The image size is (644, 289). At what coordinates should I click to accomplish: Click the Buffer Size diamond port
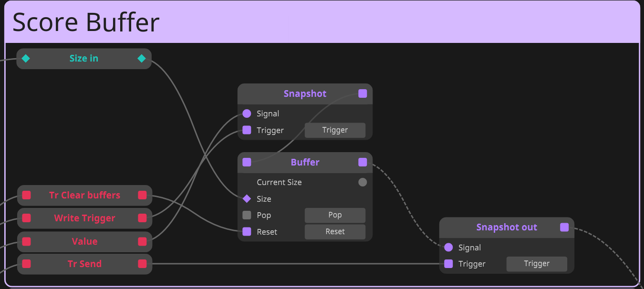tap(247, 199)
